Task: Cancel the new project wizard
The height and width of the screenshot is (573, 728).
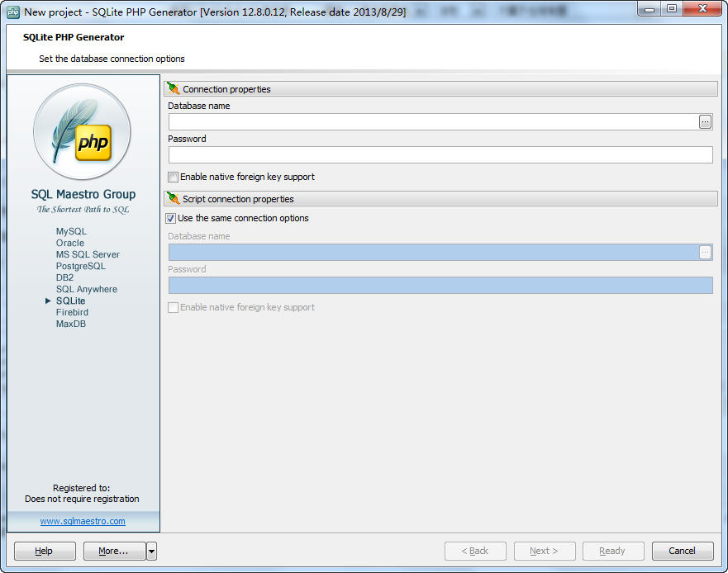Action: coord(683,551)
